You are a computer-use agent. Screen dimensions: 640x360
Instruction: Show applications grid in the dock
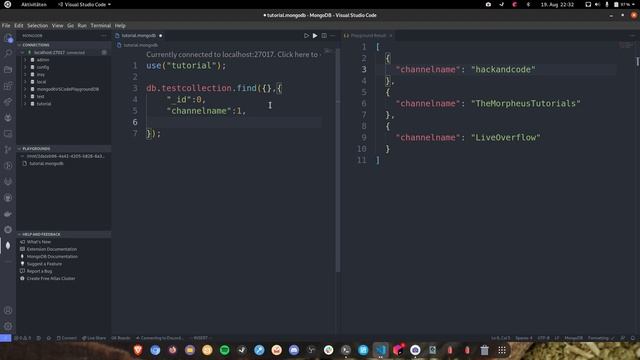pos(502,350)
